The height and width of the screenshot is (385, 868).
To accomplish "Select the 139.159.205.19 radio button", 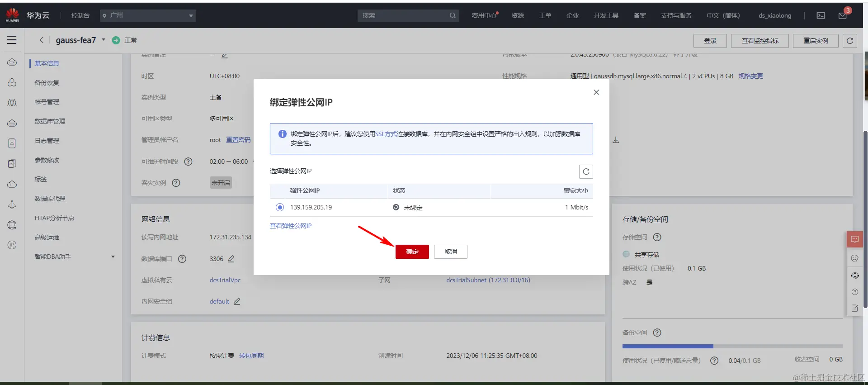I will 280,207.
